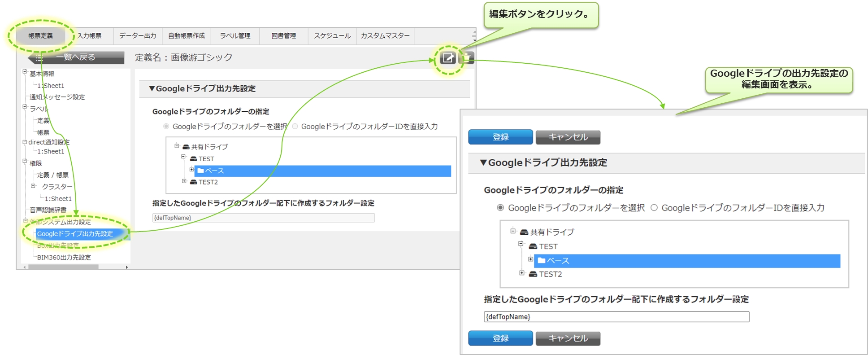Expand ベース folder in edit screen
Viewport: 868px width, 355px height.
531,259
